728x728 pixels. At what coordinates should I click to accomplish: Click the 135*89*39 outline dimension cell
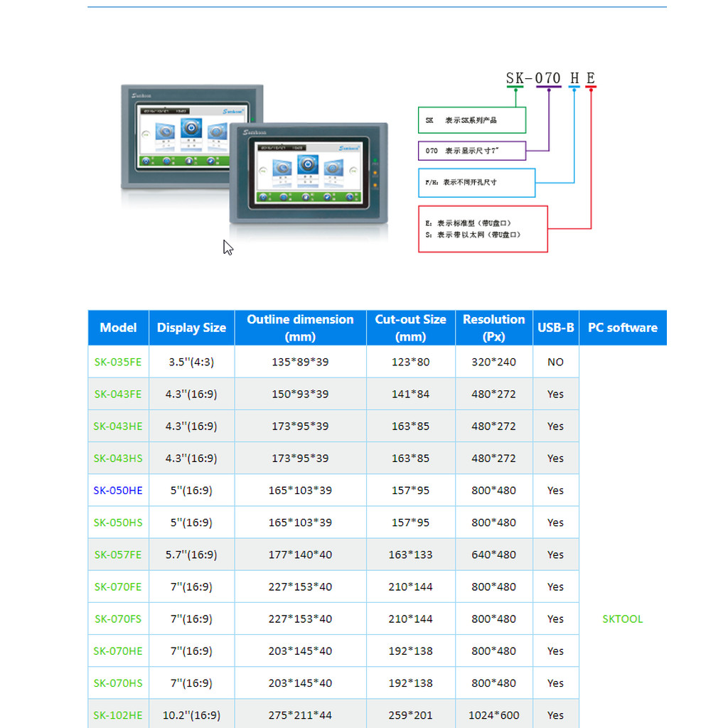click(300, 362)
